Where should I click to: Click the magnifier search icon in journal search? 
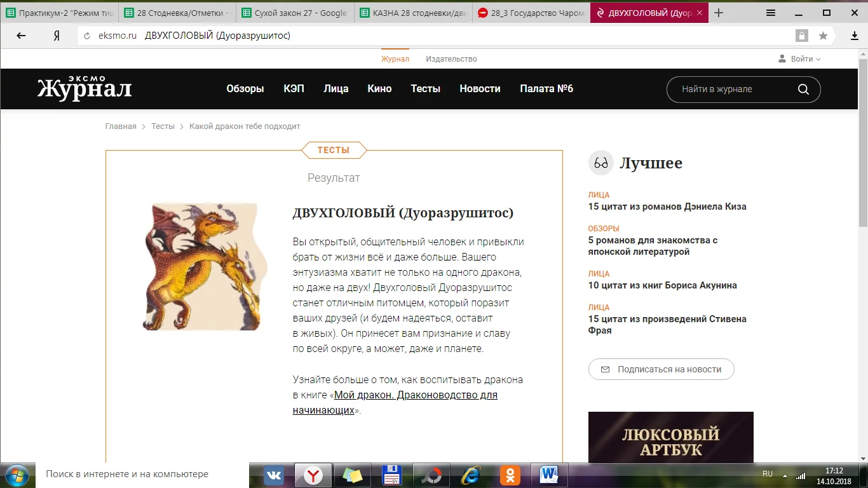[803, 89]
